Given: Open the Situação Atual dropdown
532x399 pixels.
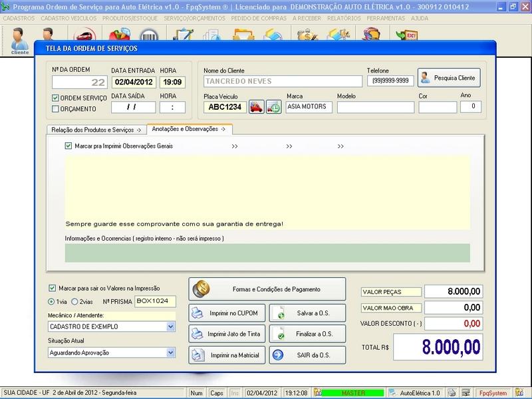Looking at the screenshot, I should pyautogui.click(x=170, y=353).
